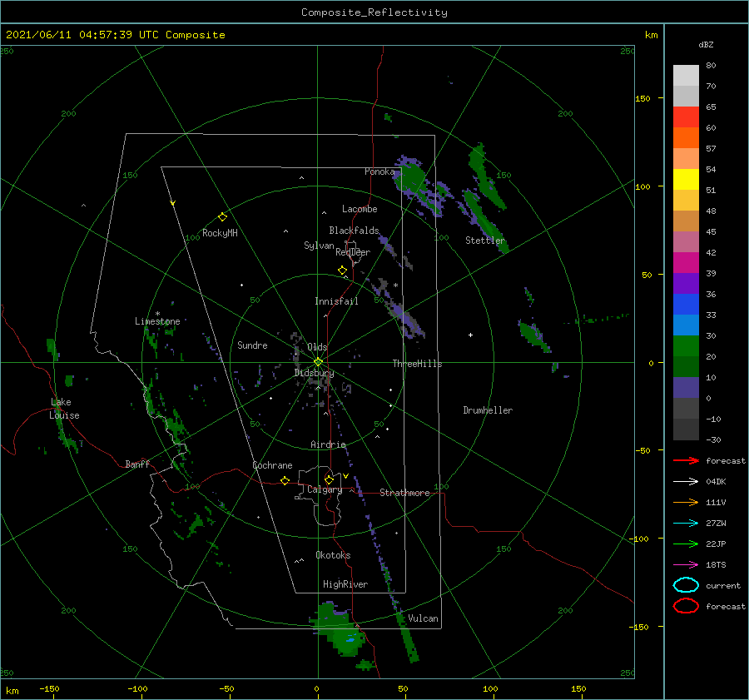Click the yellow diamond marker inside Calgary outline

coord(329,479)
